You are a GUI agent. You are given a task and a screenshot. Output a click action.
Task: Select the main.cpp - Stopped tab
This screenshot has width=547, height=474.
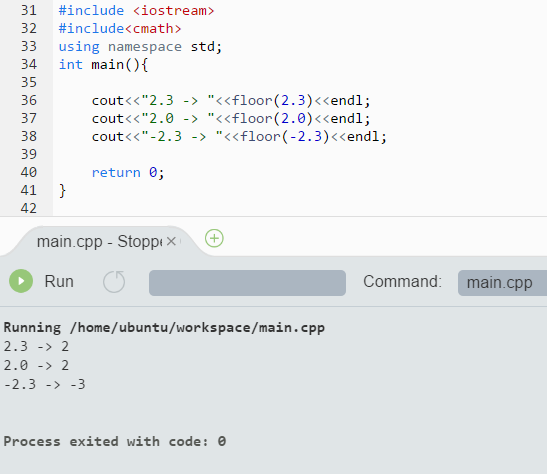click(x=100, y=241)
